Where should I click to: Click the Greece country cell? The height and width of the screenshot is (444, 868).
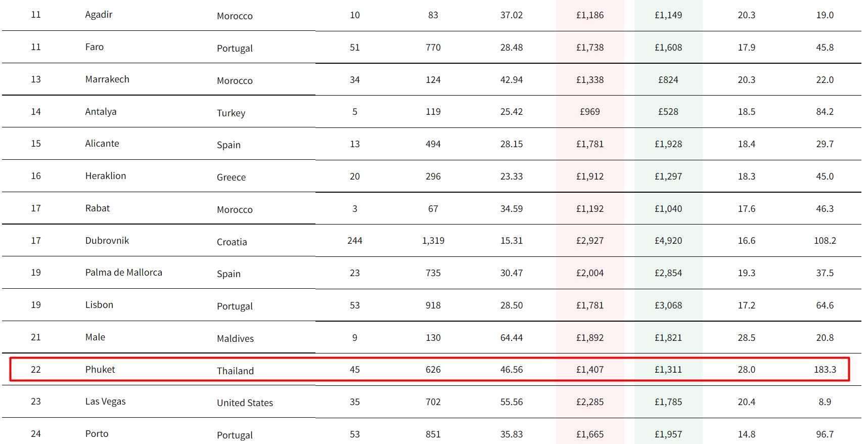pyautogui.click(x=231, y=177)
